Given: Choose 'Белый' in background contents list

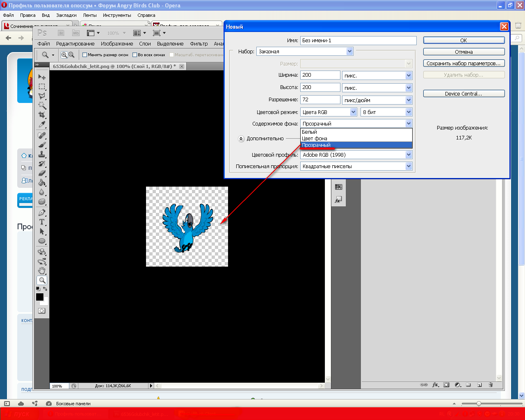Looking at the screenshot, I should [x=356, y=132].
